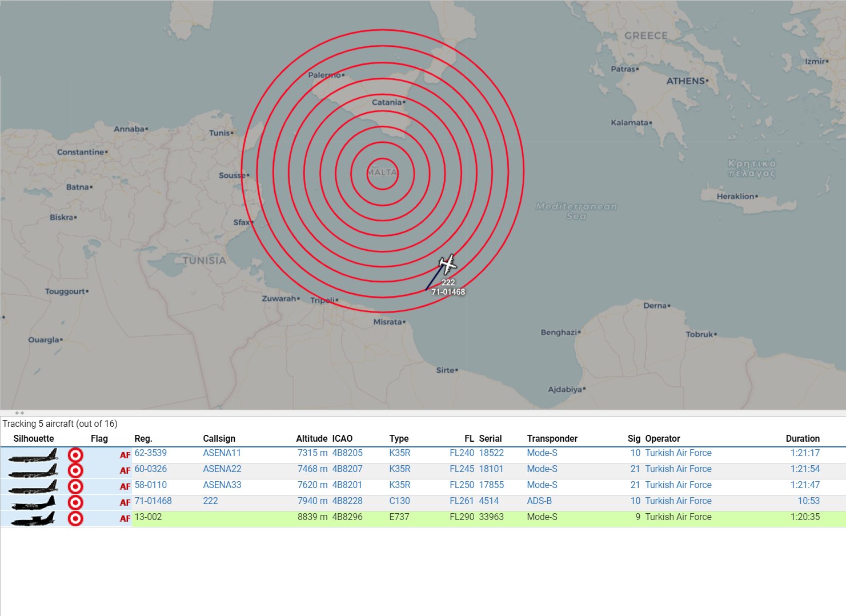Viewport: 846px width, 616px height.
Task: Sort by Silhouette column header
Action: click(34, 438)
